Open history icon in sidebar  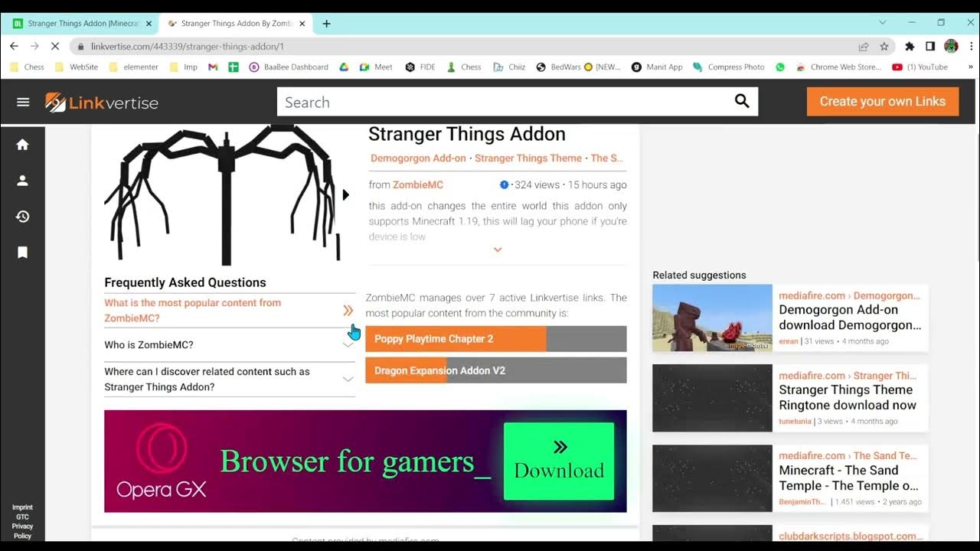(x=23, y=217)
